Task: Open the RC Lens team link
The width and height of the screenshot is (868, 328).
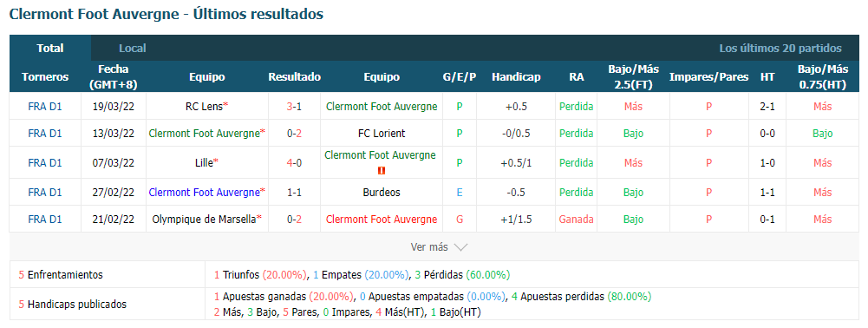Action: point(205,107)
